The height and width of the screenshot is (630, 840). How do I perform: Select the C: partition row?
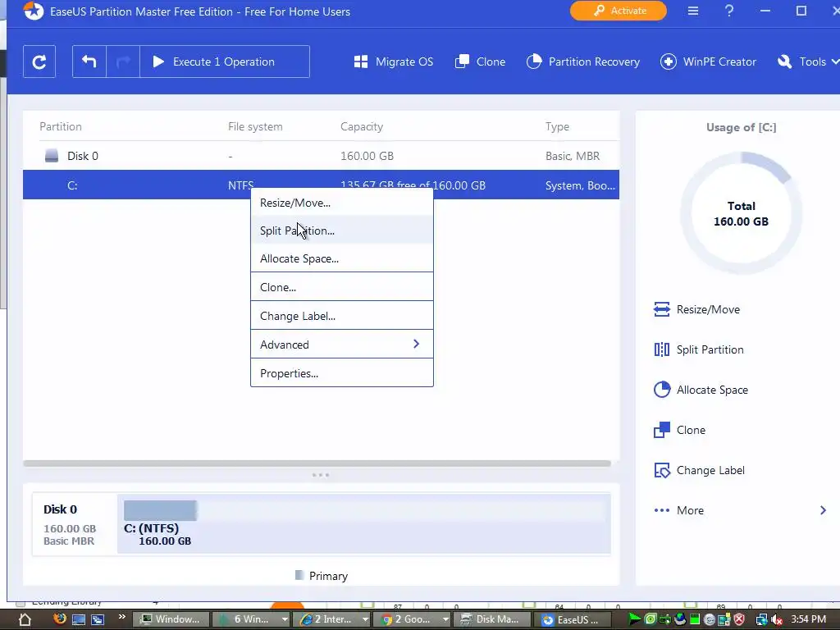(x=321, y=185)
